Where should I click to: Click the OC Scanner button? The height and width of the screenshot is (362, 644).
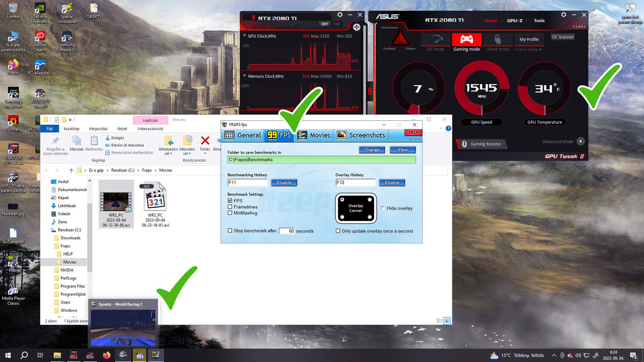tap(563, 37)
